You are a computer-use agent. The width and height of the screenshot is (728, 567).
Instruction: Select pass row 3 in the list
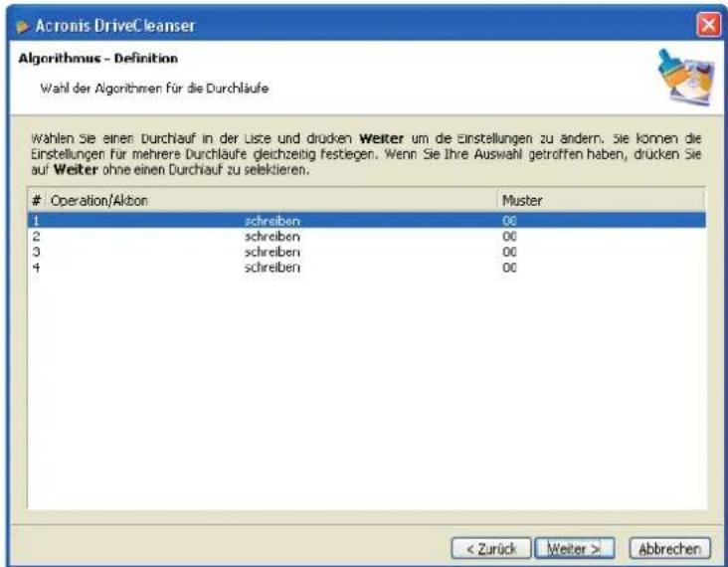click(x=367, y=252)
